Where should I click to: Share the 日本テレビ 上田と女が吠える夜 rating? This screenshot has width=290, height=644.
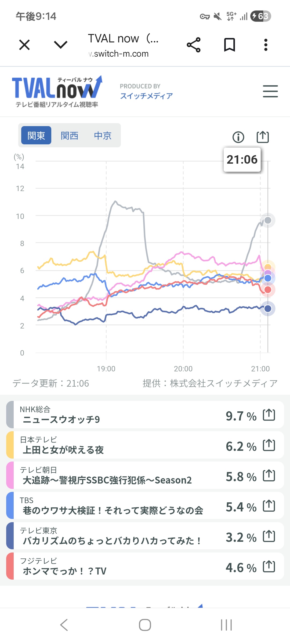point(269,445)
